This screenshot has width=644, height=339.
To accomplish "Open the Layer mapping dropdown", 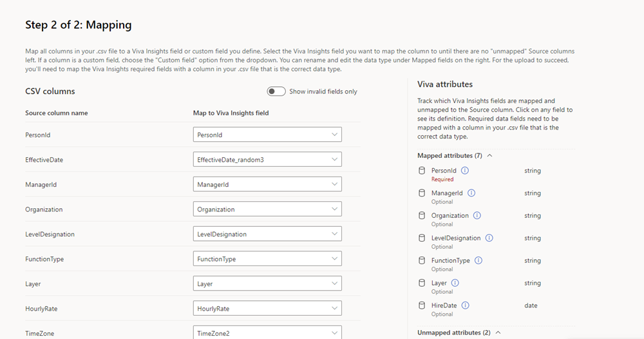I will click(x=267, y=284).
